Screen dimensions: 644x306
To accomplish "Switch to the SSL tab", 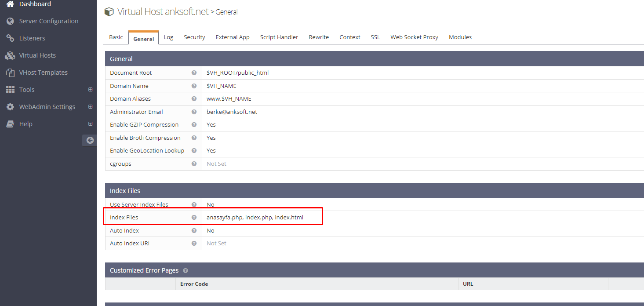I will click(x=375, y=37).
